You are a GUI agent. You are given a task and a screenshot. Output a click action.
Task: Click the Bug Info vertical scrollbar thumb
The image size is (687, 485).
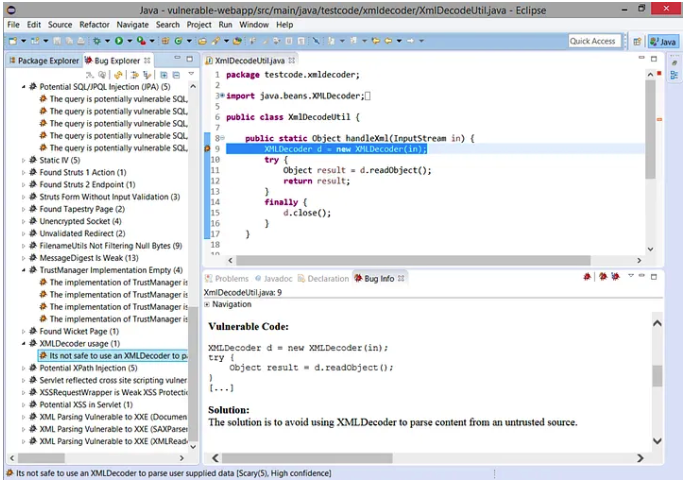[x=657, y=376]
